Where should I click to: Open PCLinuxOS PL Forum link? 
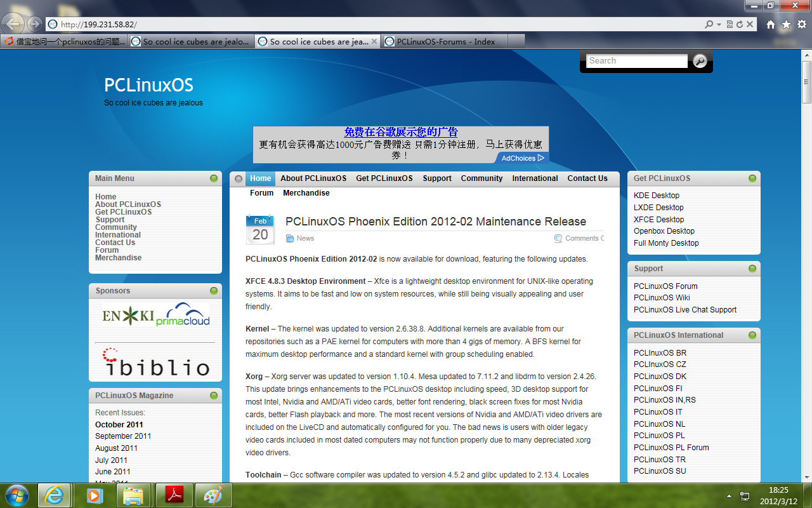671,448
